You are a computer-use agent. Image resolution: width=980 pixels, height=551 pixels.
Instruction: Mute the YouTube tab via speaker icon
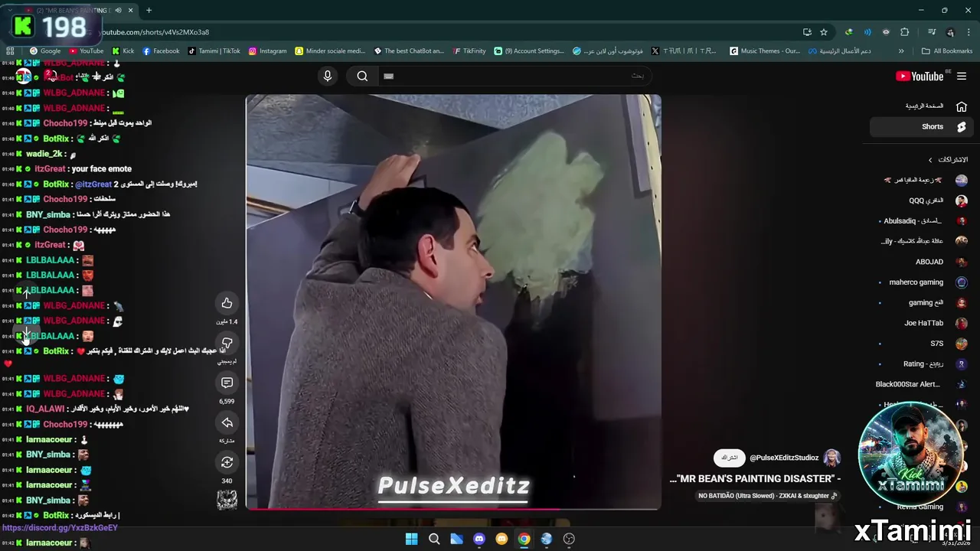118,11
